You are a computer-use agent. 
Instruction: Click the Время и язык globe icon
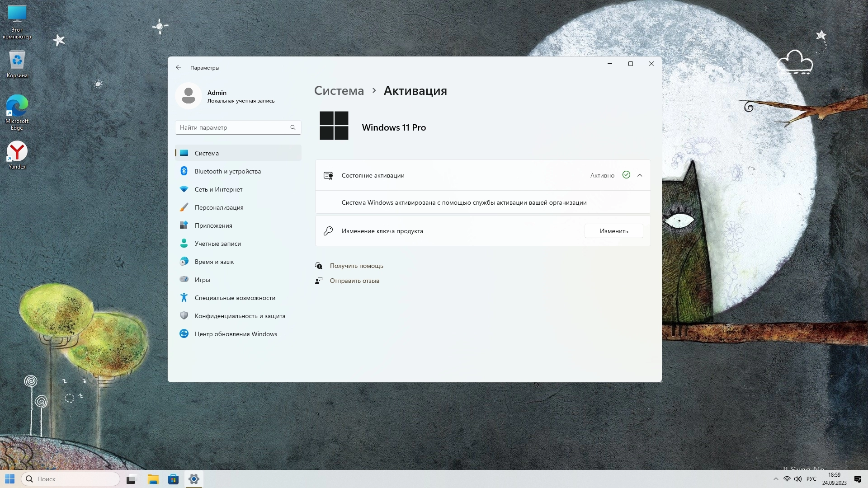tap(184, 262)
